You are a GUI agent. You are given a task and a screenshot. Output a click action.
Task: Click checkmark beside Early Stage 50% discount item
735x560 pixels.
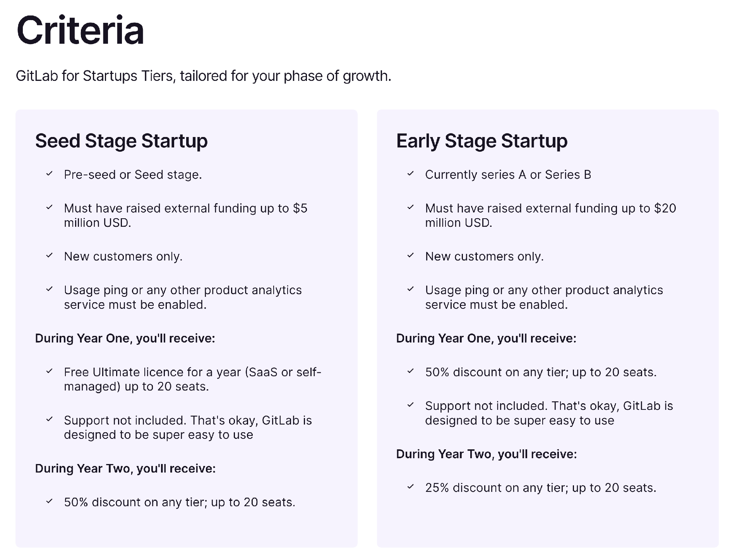coord(410,371)
